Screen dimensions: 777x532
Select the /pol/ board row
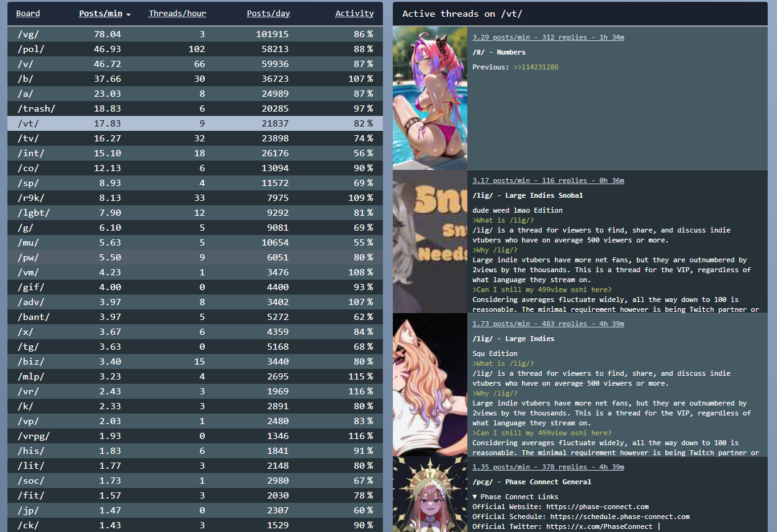pyautogui.click(x=195, y=49)
